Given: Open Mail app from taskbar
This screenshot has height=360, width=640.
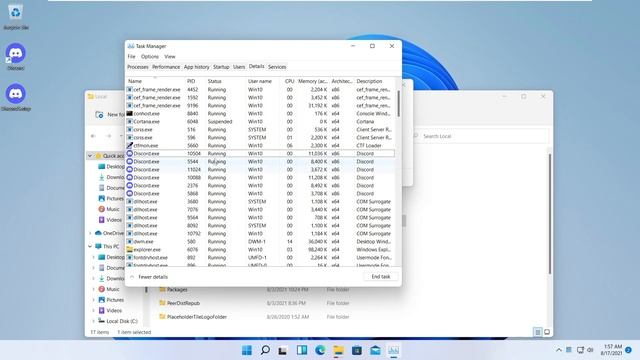Looking at the screenshot, I should [375, 350].
